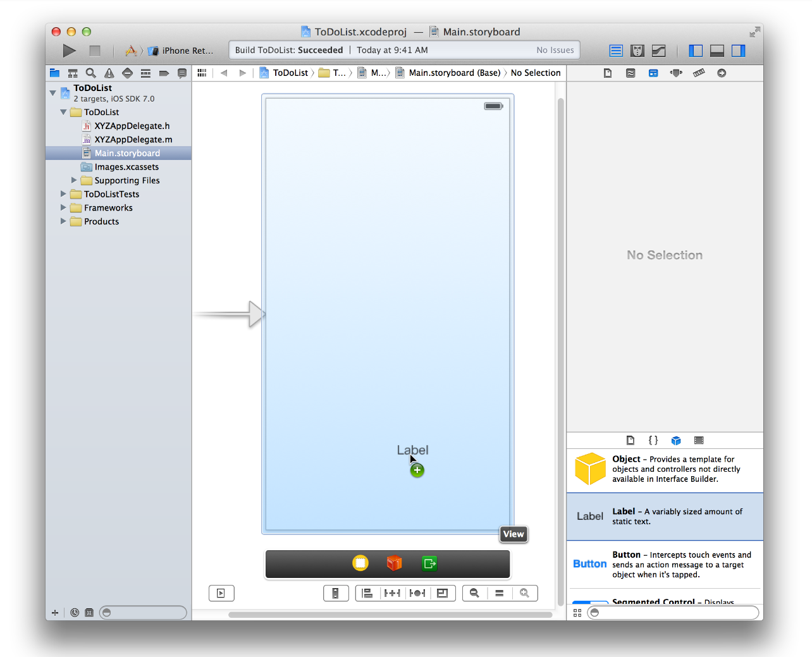
Task: Show the Issue navigator warning icon
Action: [x=109, y=73]
